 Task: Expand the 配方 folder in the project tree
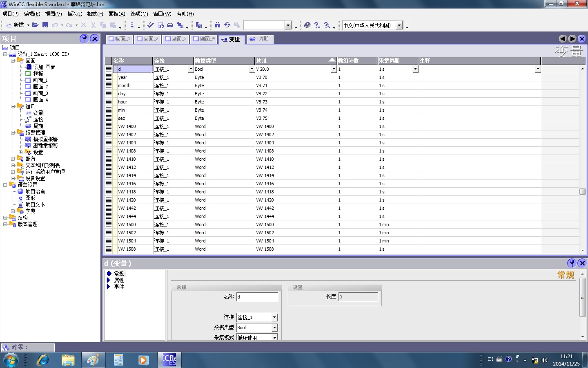(x=13, y=159)
